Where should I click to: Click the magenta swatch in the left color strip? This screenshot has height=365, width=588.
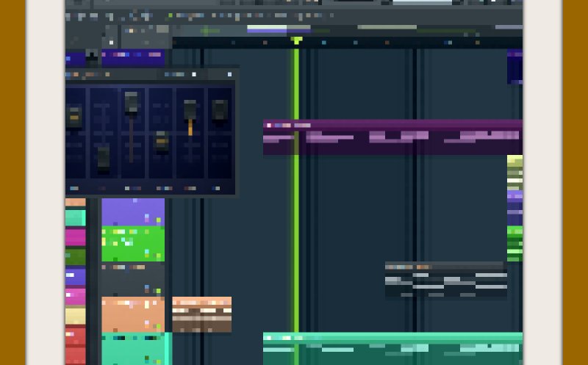[76, 237]
